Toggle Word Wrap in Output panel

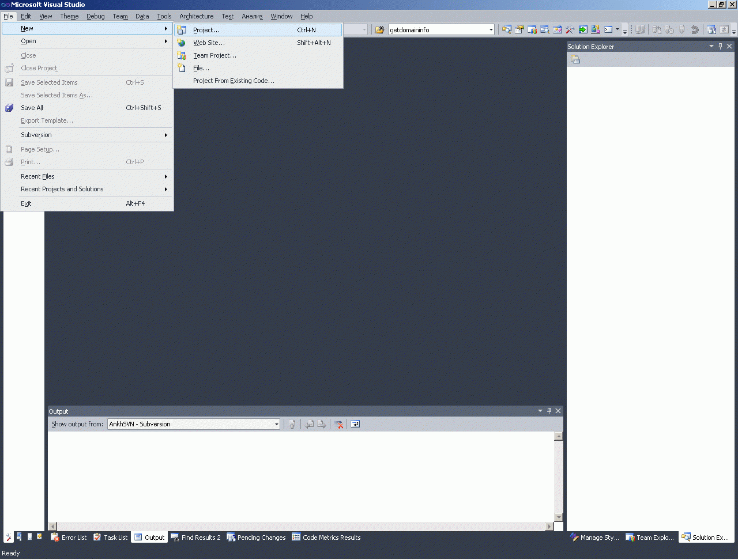click(x=355, y=424)
